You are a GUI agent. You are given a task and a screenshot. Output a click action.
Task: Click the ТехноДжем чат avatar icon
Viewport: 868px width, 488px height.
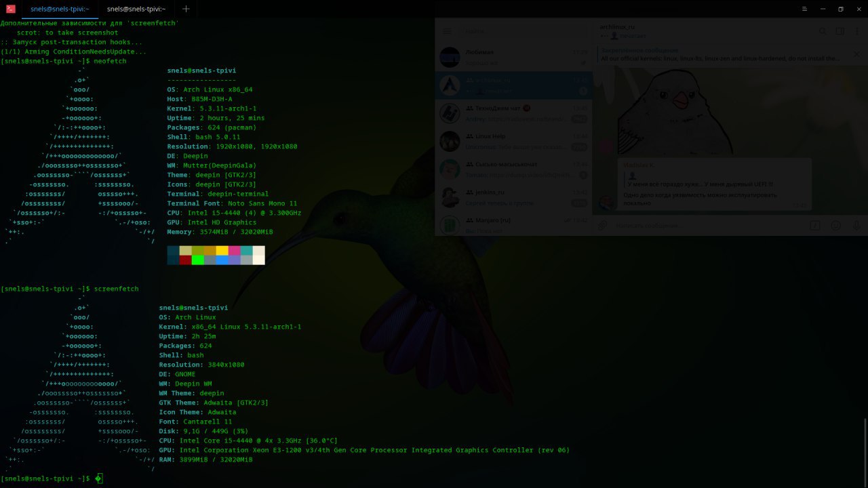tap(450, 113)
